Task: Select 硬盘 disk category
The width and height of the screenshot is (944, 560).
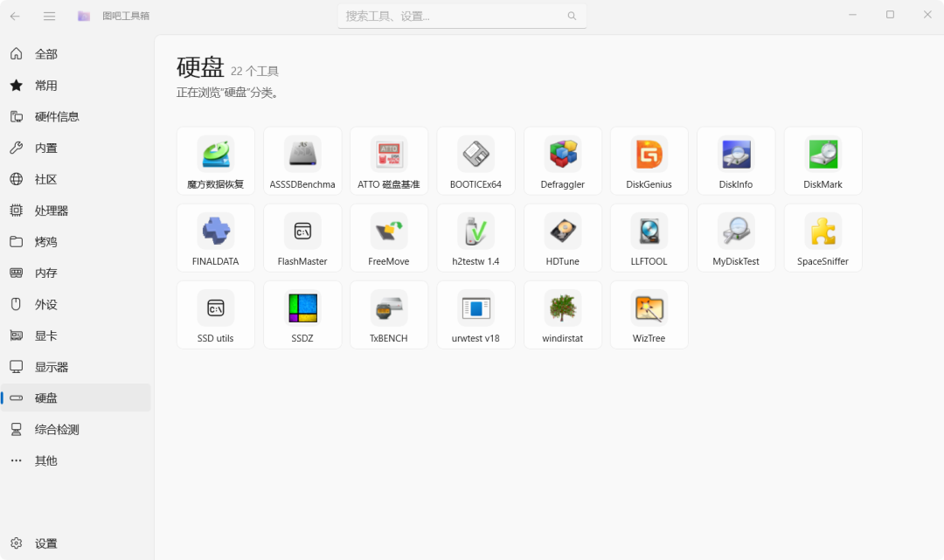Action: (76, 398)
